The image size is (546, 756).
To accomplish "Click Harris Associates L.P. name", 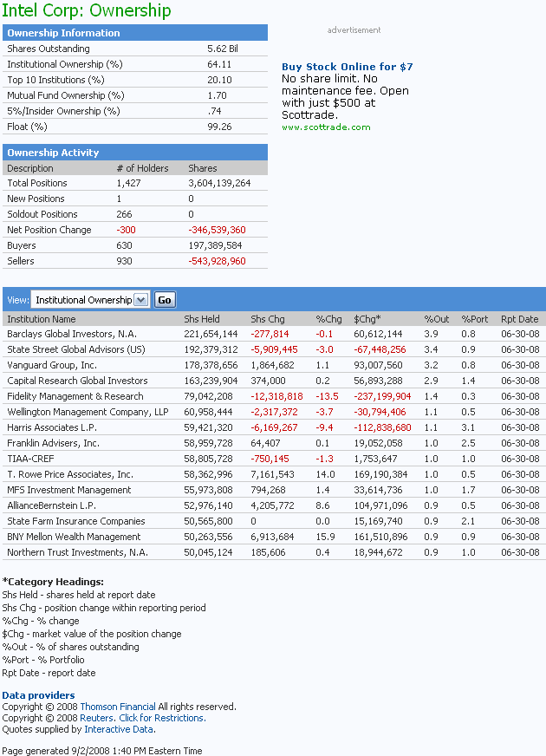I will click(52, 427).
